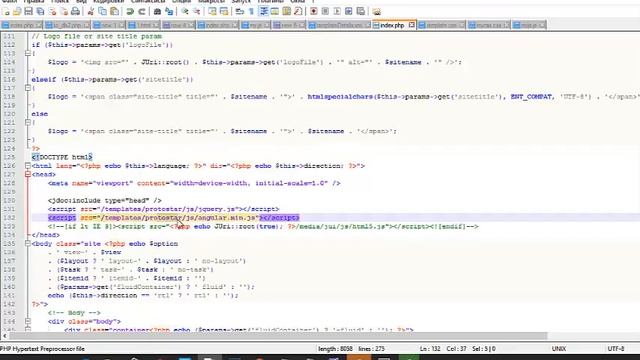Toggle the function list icon

pos(298,11)
